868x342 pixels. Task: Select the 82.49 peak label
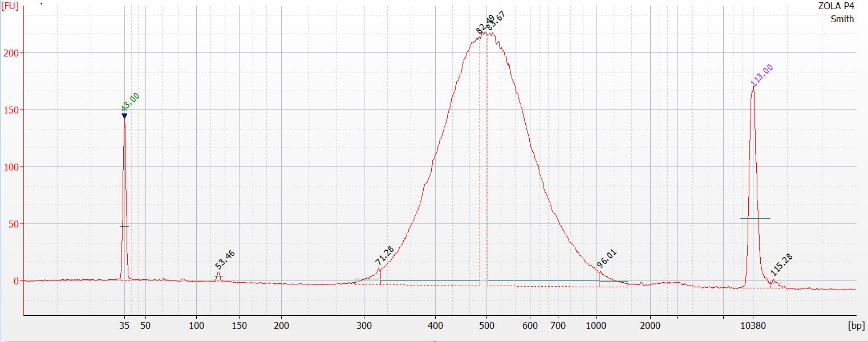coord(485,24)
